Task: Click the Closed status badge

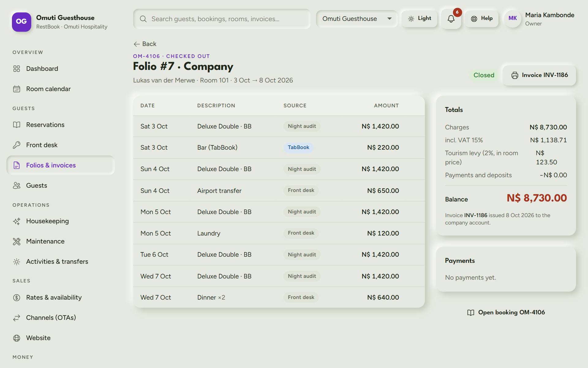Action: pos(484,75)
